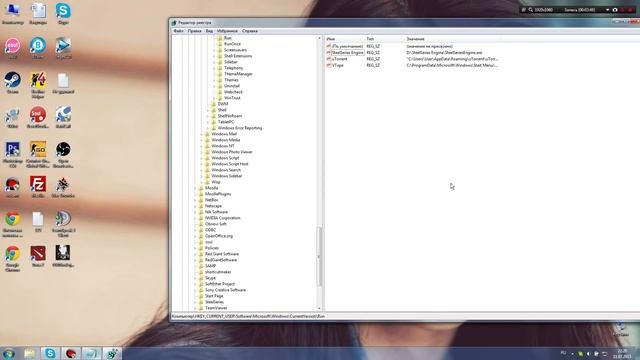Select the yellow number 4 game icon

[x=38, y=85]
